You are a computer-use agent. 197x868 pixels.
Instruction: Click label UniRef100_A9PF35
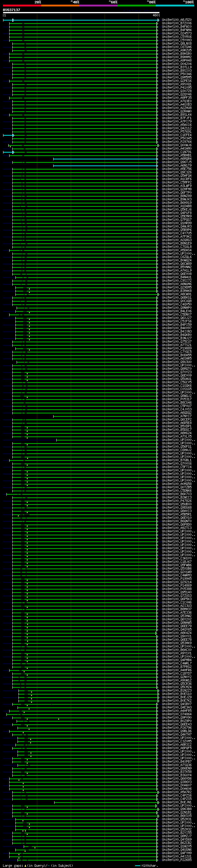click(177, 98)
